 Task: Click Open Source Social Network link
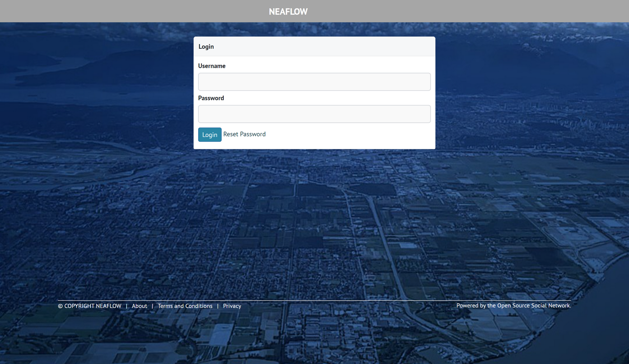click(x=533, y=305)
